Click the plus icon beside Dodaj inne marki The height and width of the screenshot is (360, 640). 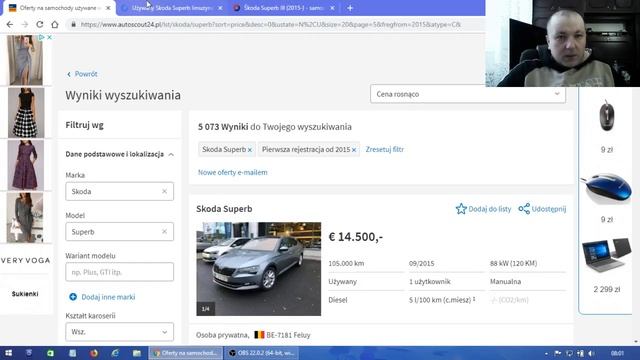[x=73, y=297]
